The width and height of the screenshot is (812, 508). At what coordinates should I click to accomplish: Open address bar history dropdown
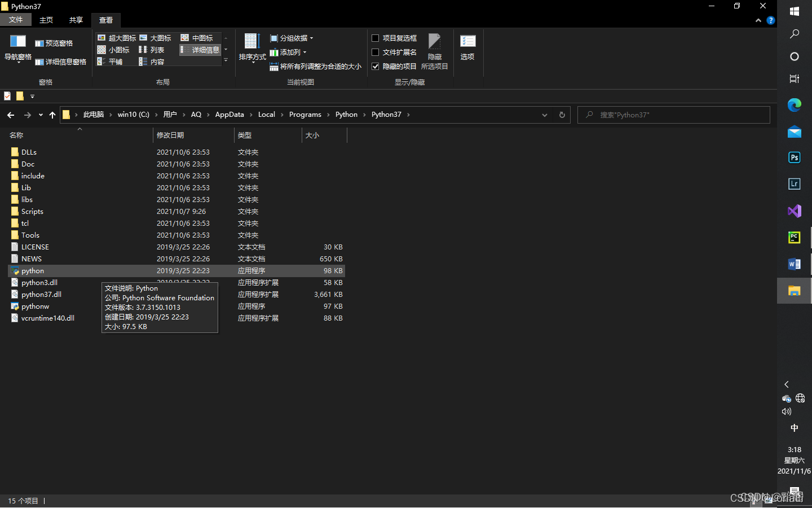coord(545,115)
